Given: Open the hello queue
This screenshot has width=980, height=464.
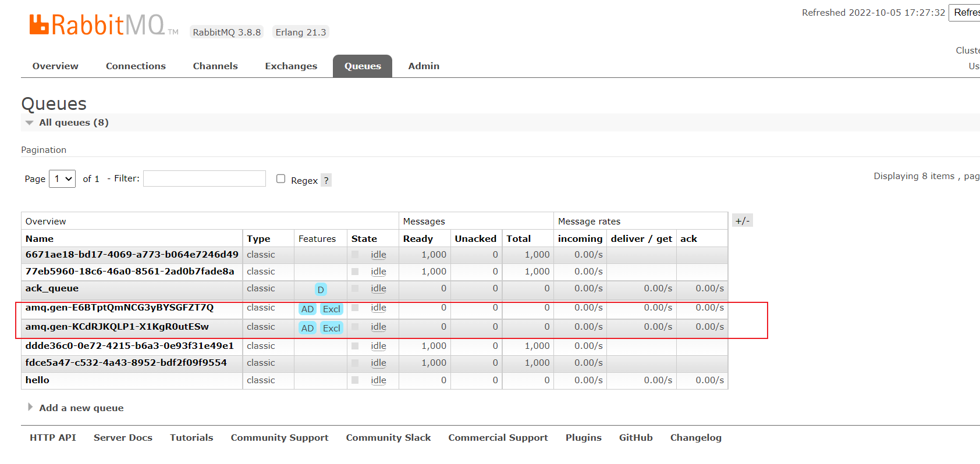Looking at the screenshot, I should click(x=37, y=380).
